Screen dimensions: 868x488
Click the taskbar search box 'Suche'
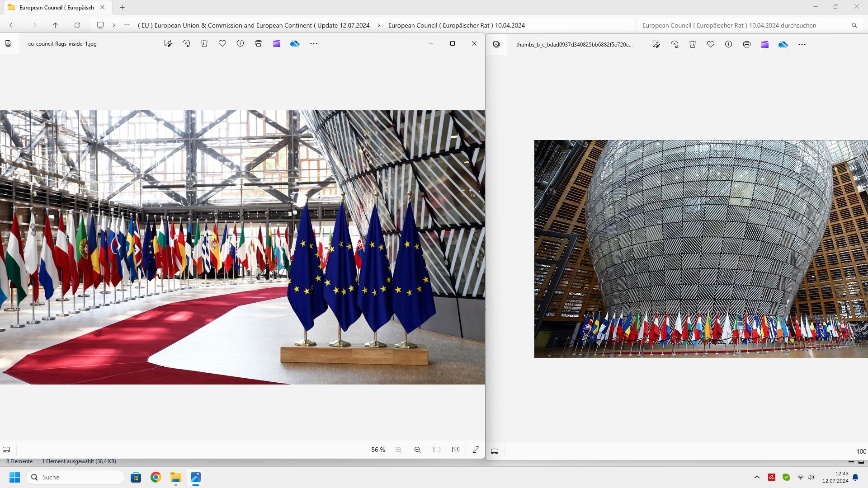[x=75, y=477]
